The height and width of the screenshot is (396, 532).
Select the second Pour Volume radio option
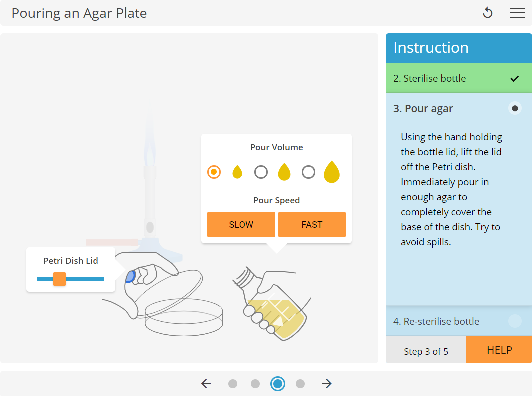[261, 172]
